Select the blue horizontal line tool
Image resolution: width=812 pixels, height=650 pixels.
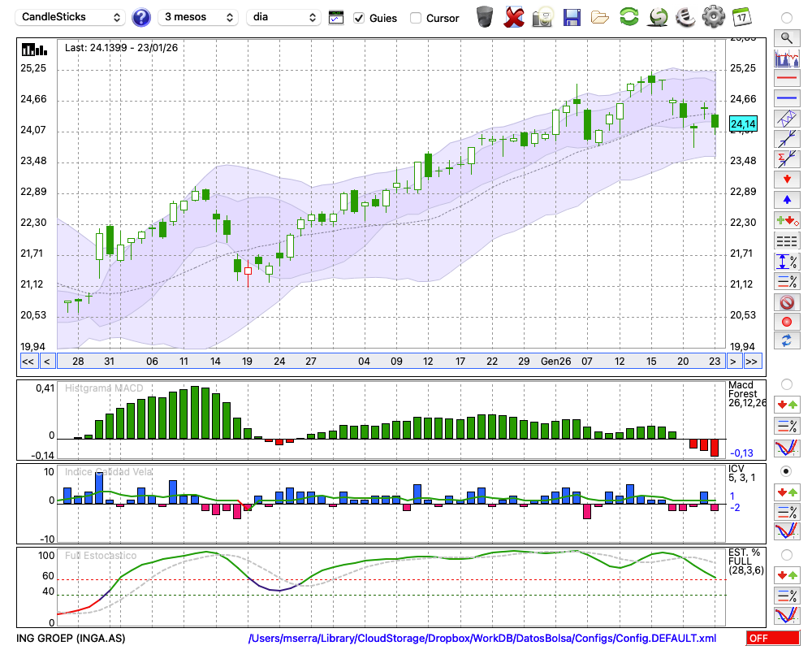(786, 98)
